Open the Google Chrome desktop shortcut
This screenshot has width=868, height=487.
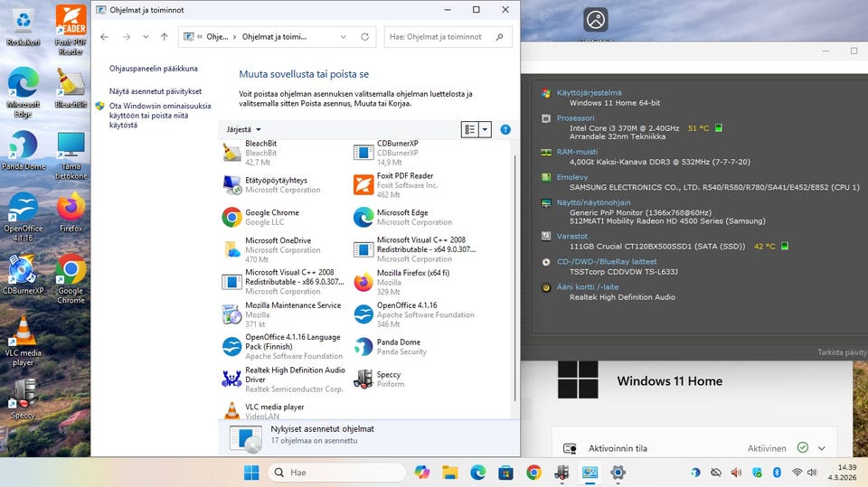[71, 279]
